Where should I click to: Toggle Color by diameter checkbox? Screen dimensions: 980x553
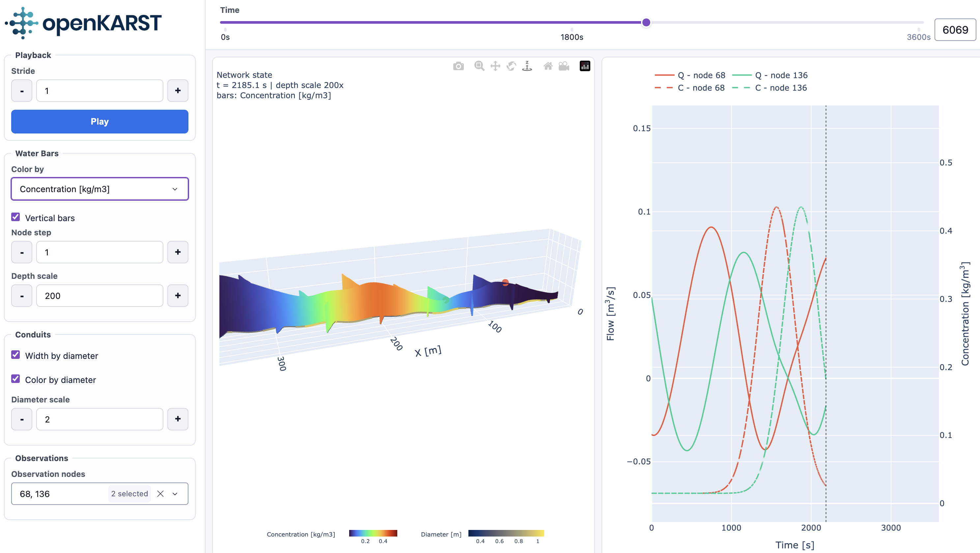coord(15,379)
